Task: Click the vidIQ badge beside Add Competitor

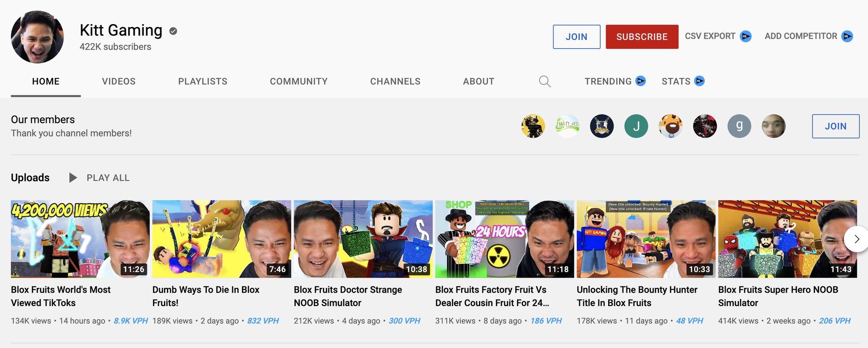Action: [x=847, y=36]
